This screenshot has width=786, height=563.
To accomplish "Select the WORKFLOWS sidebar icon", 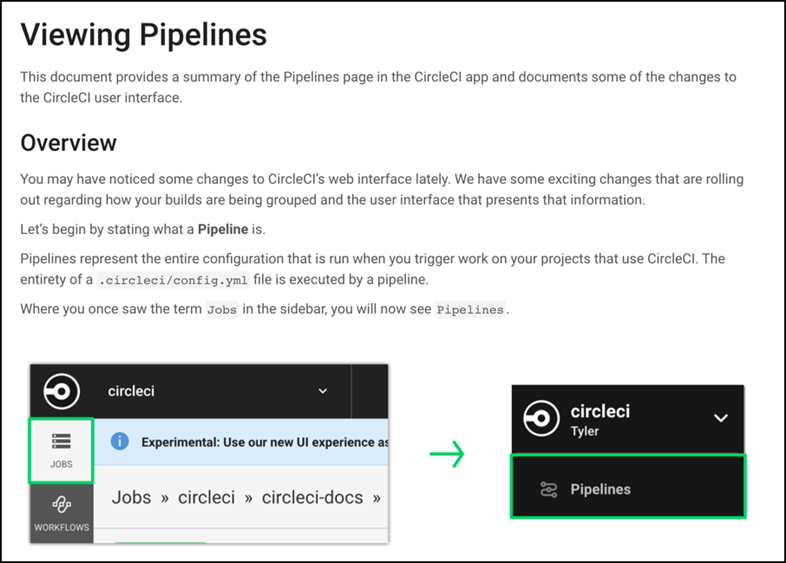I will [x=62, y=513].
